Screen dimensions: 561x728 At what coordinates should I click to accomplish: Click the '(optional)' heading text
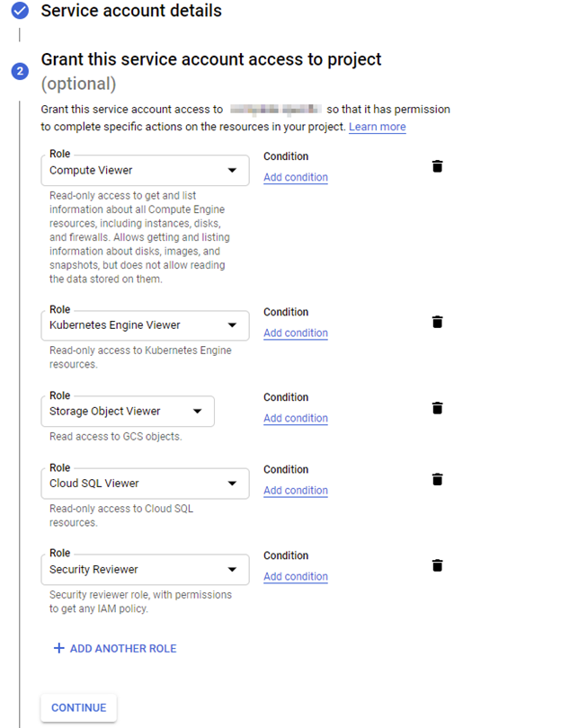tap(78, 84)
